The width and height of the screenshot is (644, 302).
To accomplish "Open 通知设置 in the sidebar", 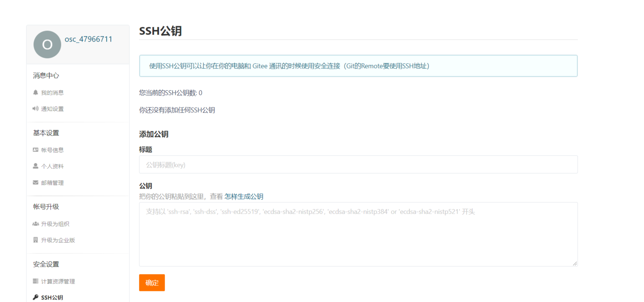I will [x=52, y=109].
